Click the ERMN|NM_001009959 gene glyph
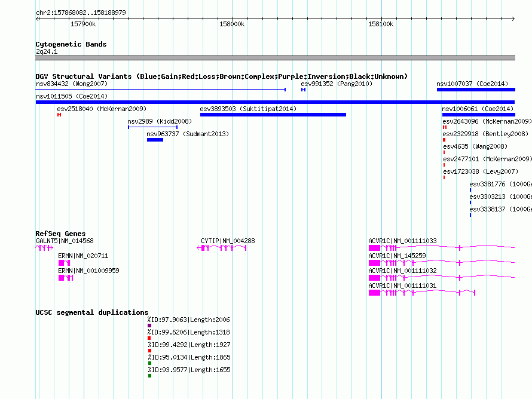This screenshot has width=532, height=399. (x=66, y=278)
